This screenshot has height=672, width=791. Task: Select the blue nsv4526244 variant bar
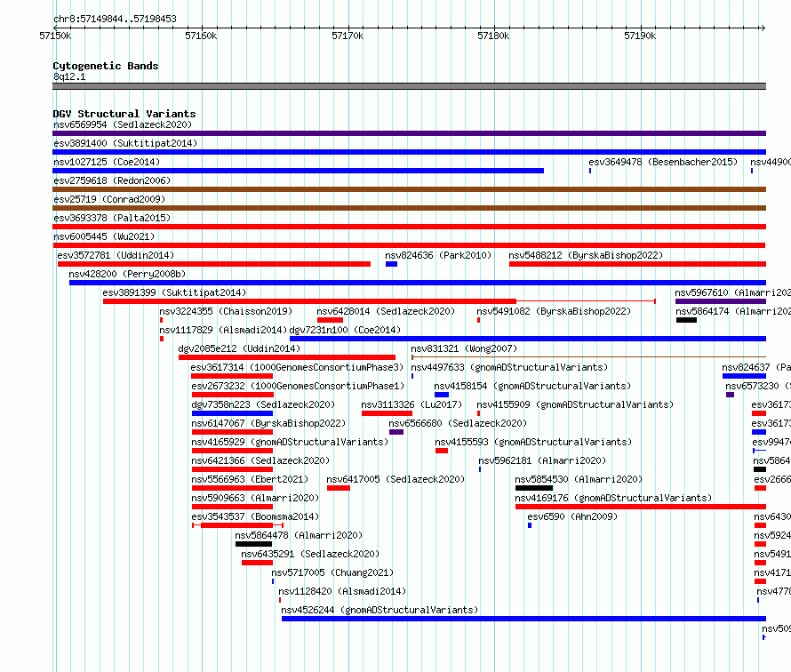pyautogui.click(x=523, y=619)
